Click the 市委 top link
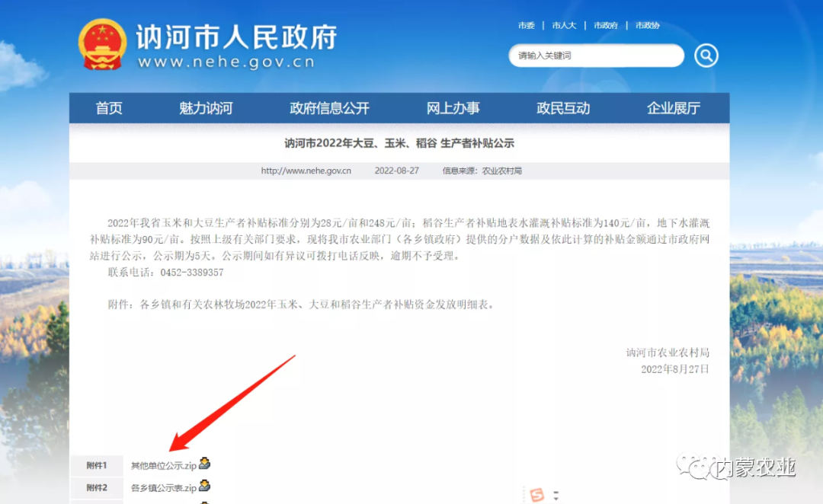 [x=527, y=25]
